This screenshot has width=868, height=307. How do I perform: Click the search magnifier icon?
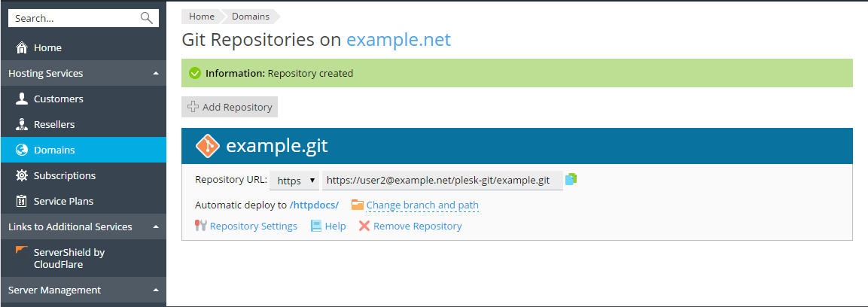[x=146, y=18]
